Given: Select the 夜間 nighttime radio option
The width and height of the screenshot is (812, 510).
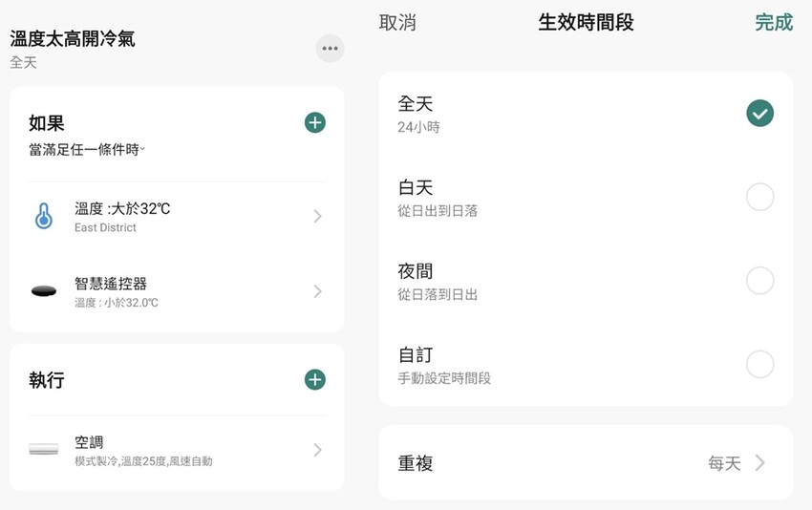Looking at the screenshot, I should 759,281.
